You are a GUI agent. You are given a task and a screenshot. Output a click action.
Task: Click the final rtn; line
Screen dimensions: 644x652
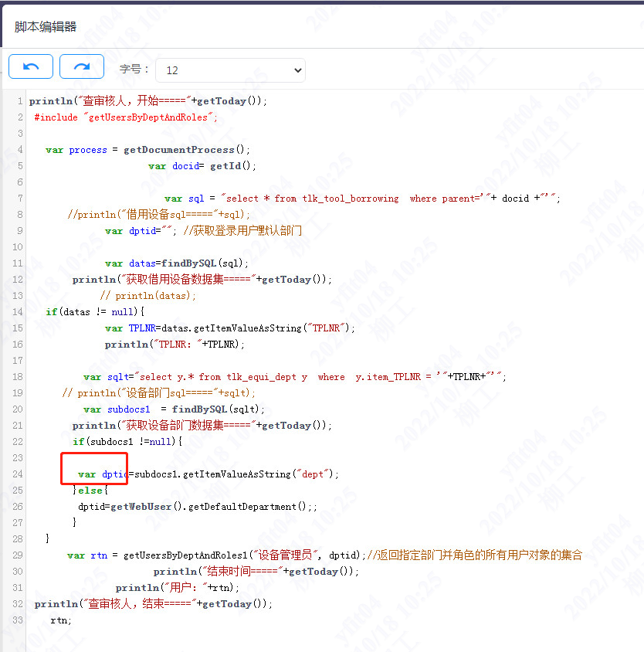[61, 620]
